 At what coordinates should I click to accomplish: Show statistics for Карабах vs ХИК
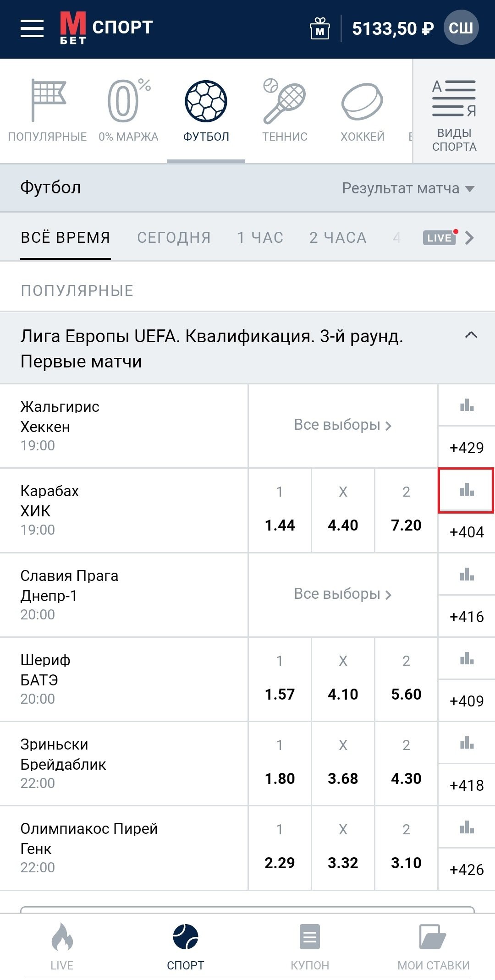467,490
